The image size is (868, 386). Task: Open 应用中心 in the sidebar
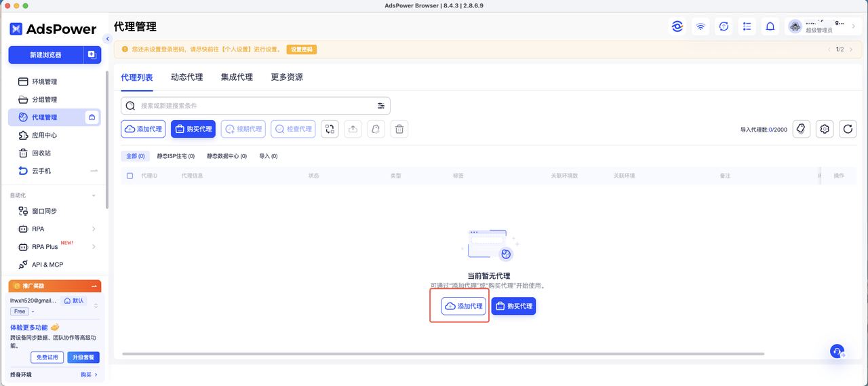45,135
